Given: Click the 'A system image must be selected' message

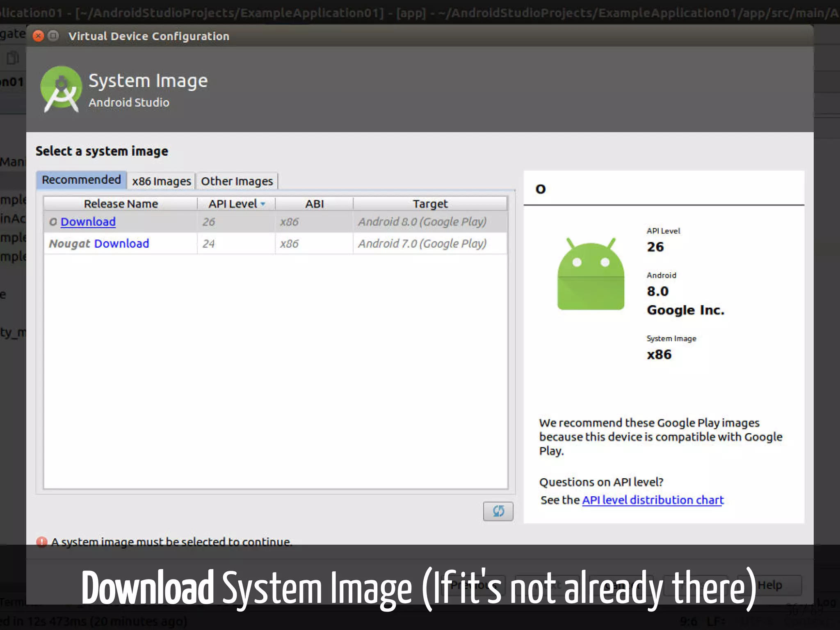Looking at the screenshot, I should [171, 542].
